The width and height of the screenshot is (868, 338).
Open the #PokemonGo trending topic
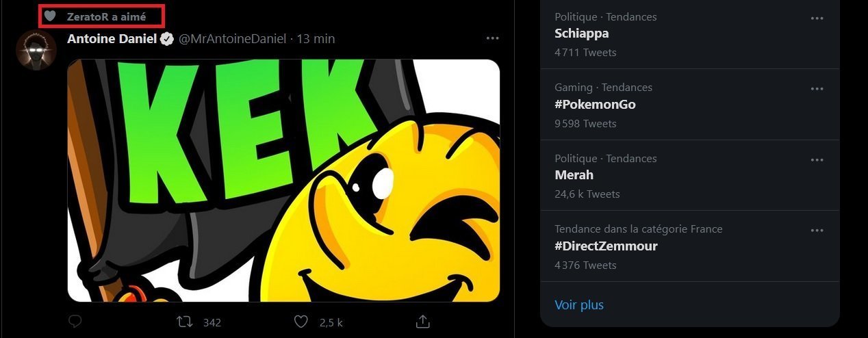(x=595, y=104)
